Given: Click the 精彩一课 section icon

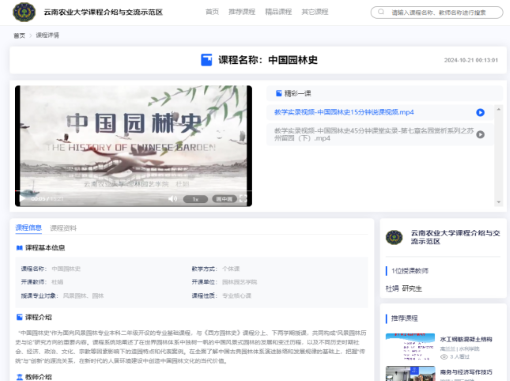Looking at the screenshot, I should tap(279, 93).
